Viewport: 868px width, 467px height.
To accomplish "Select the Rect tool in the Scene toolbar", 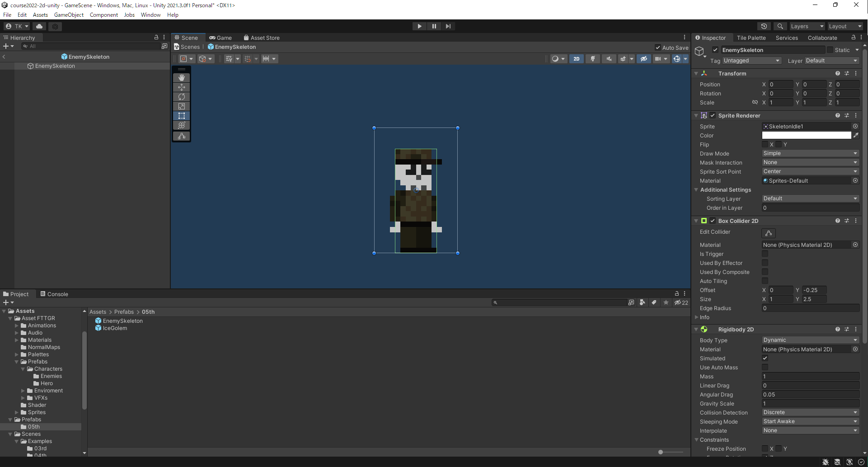I will (x=182, y=116).
